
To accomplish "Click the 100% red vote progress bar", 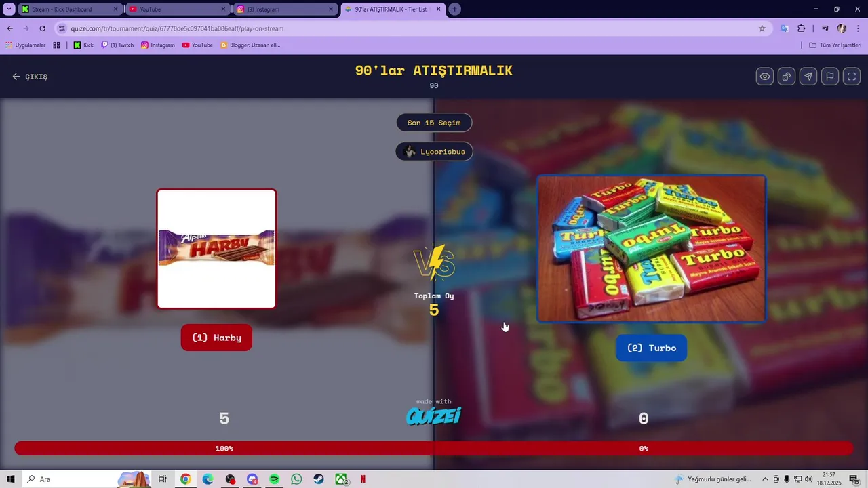I will pos(224,449).
